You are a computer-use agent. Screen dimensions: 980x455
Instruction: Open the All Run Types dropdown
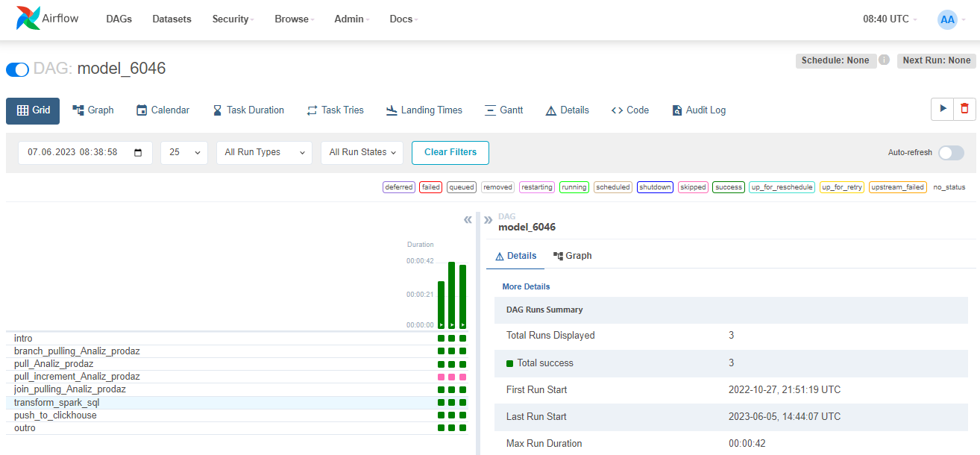click(x=265, y=152)
